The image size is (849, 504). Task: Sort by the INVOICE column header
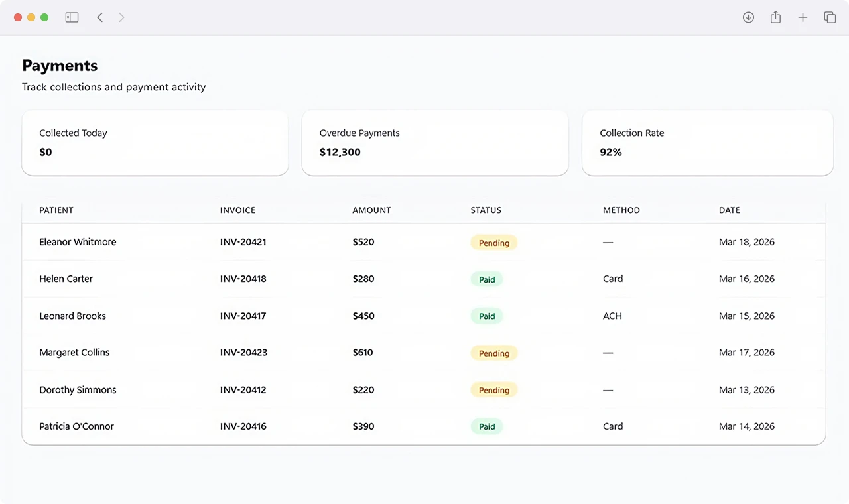237,210
